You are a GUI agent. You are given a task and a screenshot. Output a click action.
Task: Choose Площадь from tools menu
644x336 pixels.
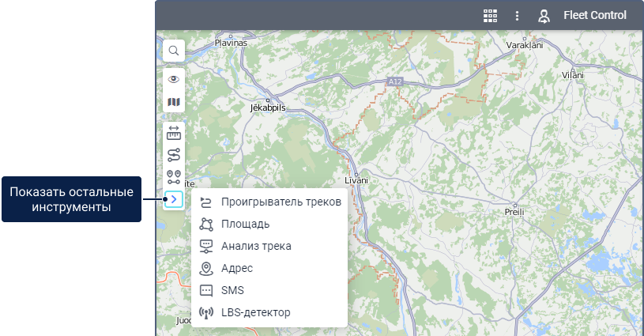point(245,224)
